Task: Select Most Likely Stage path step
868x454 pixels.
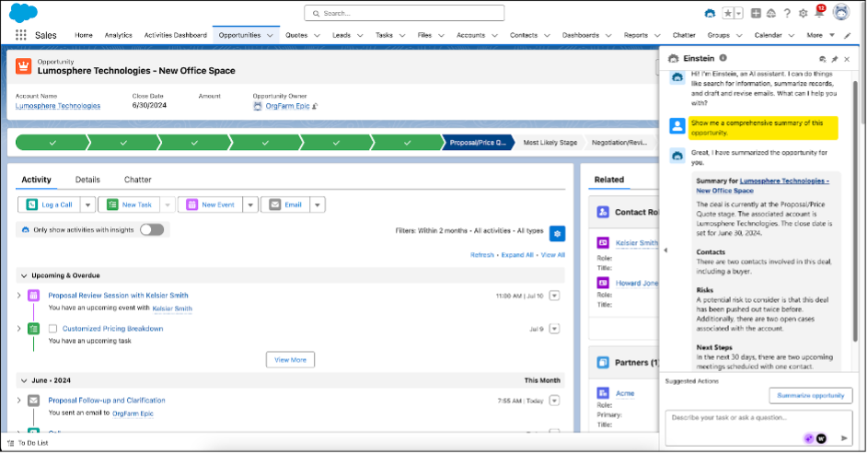Action: 550,143
